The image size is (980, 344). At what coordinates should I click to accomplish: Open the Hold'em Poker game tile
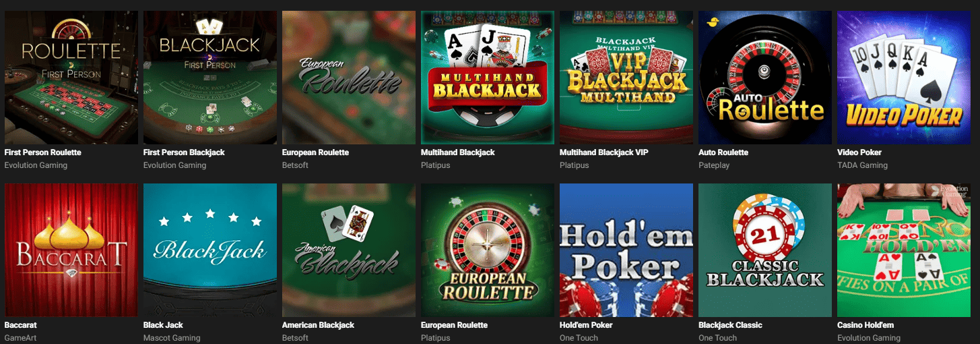click(626, 250)
